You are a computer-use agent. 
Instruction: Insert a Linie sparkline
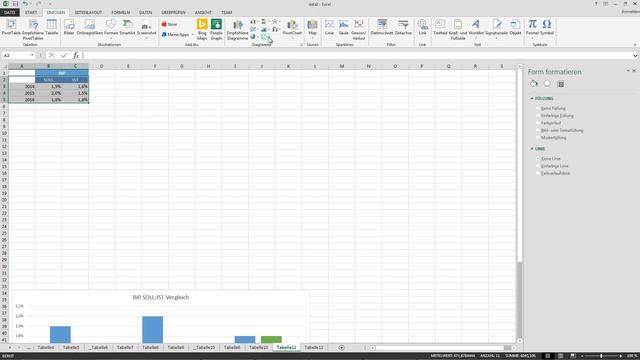point(329,28)
